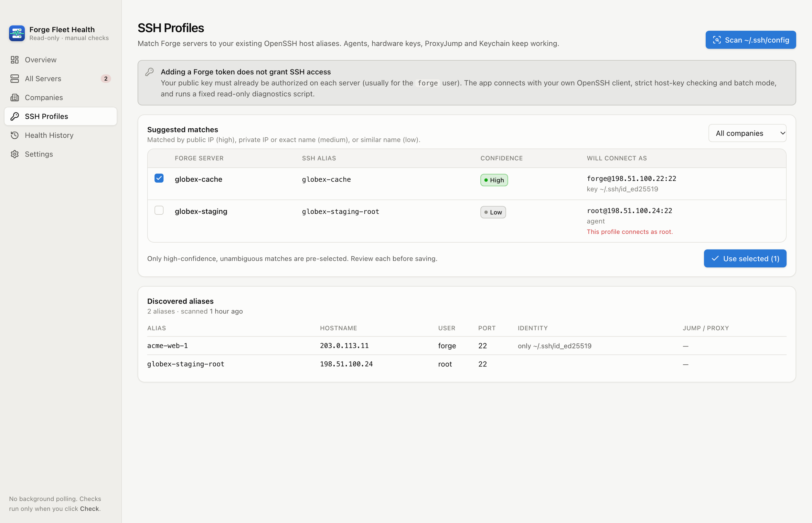Go to All Servers
812x523 pixels.
[61, 79]
